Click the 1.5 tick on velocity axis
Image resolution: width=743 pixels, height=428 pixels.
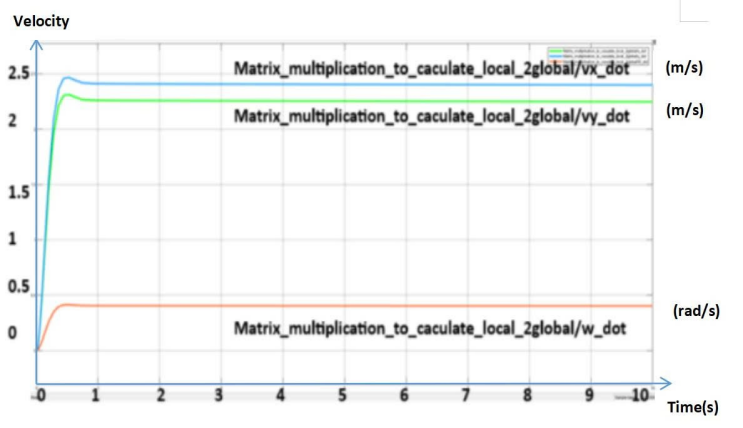(19, 193)
